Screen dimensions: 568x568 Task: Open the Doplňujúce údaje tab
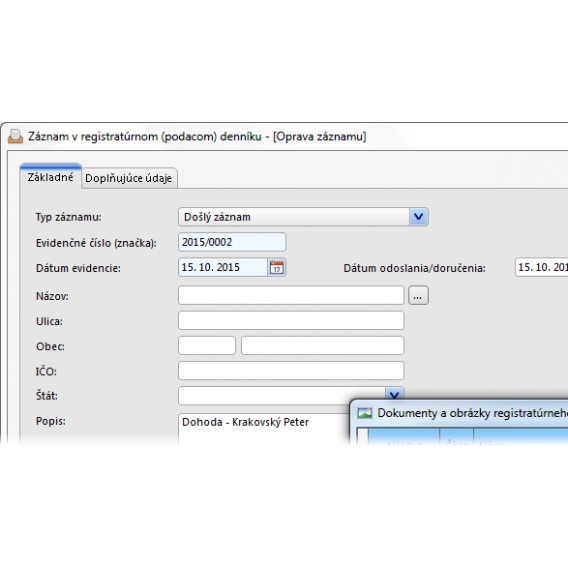[129, 178]
